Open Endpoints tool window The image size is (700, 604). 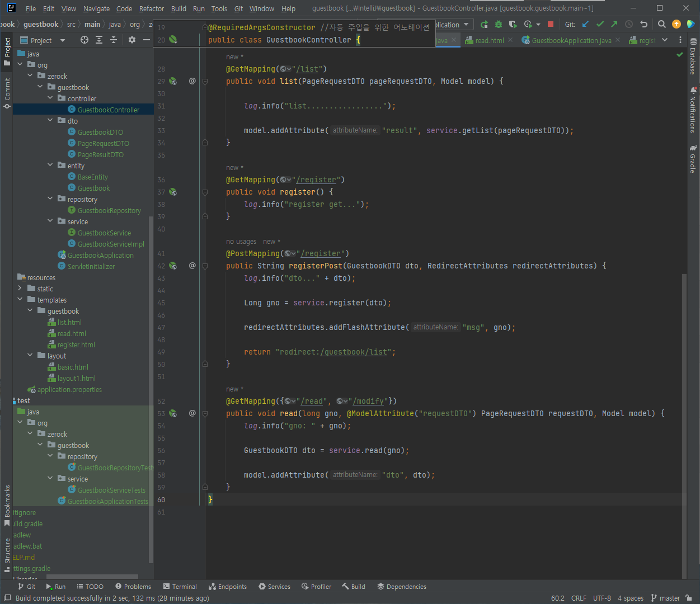pos(228,587)
